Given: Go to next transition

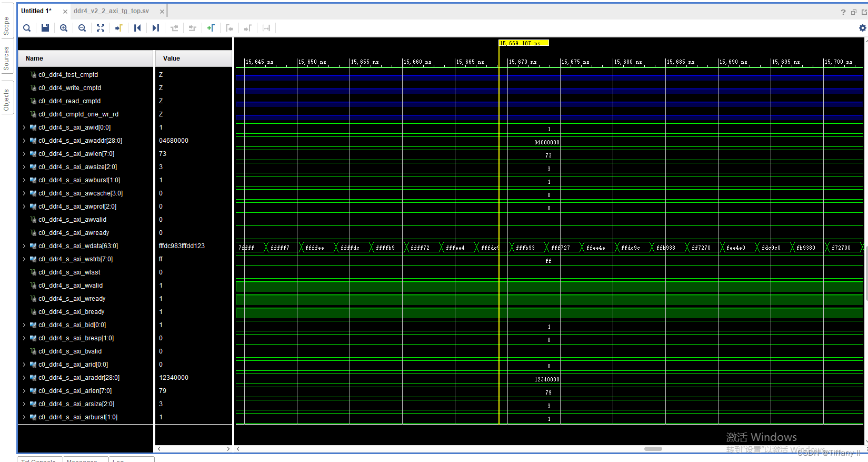Looking at the screenshot, I should tap(193, 28).
